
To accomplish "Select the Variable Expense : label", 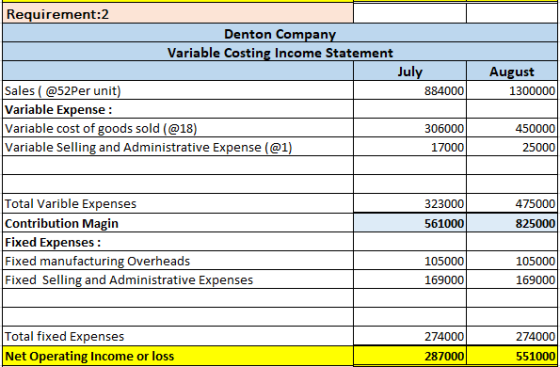I will [x=59, y=109].
